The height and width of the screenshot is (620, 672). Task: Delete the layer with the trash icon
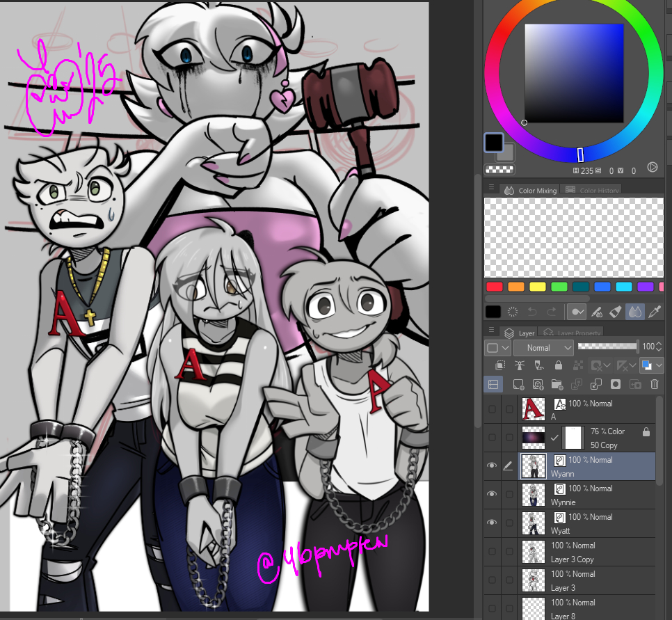pyautogui.click(x=654, y=384)
